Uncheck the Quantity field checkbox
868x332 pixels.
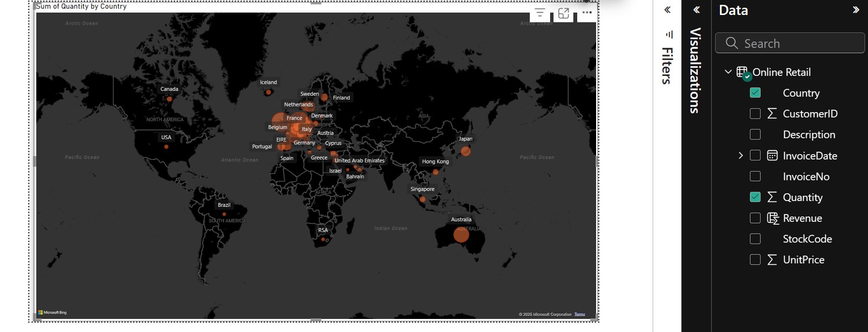(x=755, y=197)
